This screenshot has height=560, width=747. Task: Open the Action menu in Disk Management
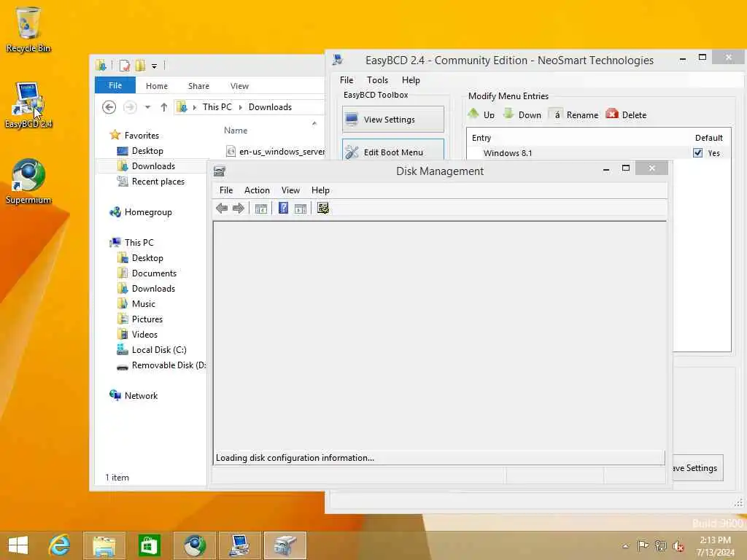click(257, 190)
